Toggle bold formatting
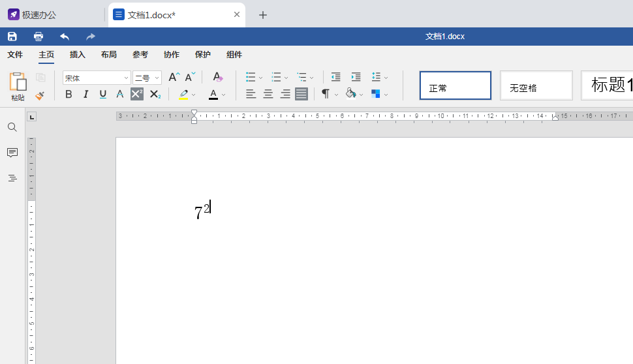The image size is (633, 364). pos(69,94)
